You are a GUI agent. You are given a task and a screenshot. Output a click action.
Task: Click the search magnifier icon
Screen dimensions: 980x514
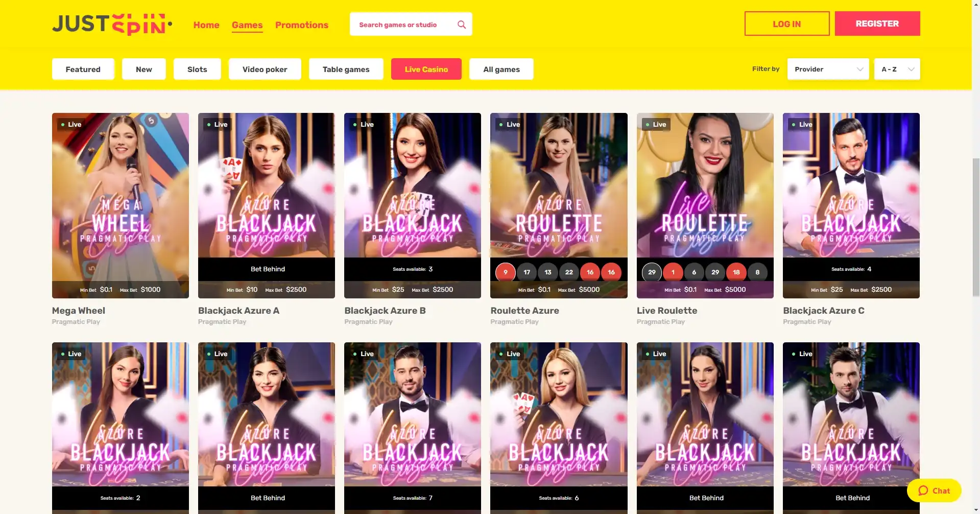[x=461, y=25]
